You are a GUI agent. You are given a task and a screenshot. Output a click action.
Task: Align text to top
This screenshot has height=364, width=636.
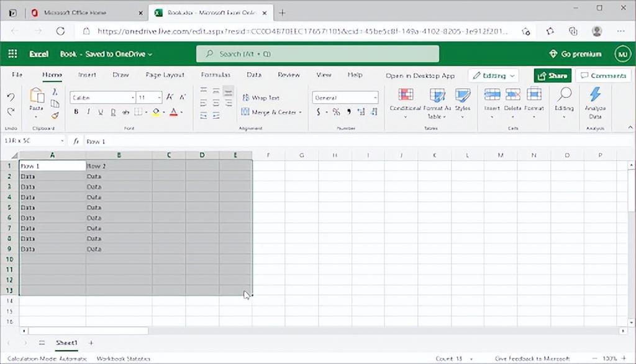pyautogui.click(x=204, y=90)
